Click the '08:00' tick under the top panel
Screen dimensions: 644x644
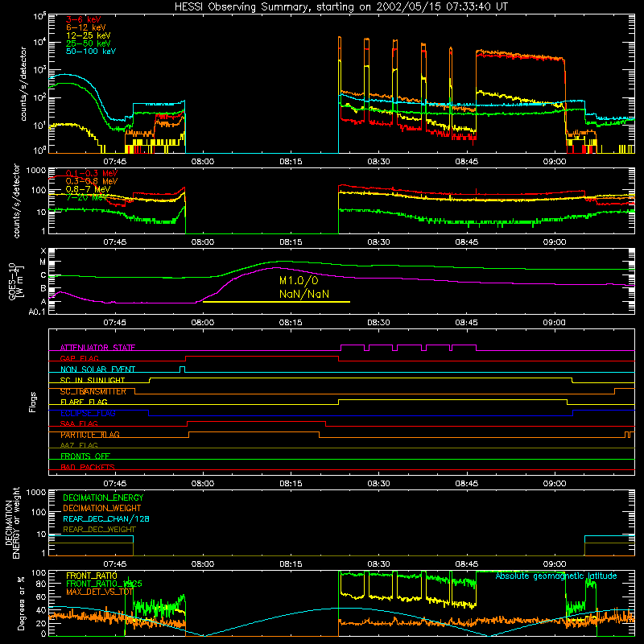[x=203, y=162]
